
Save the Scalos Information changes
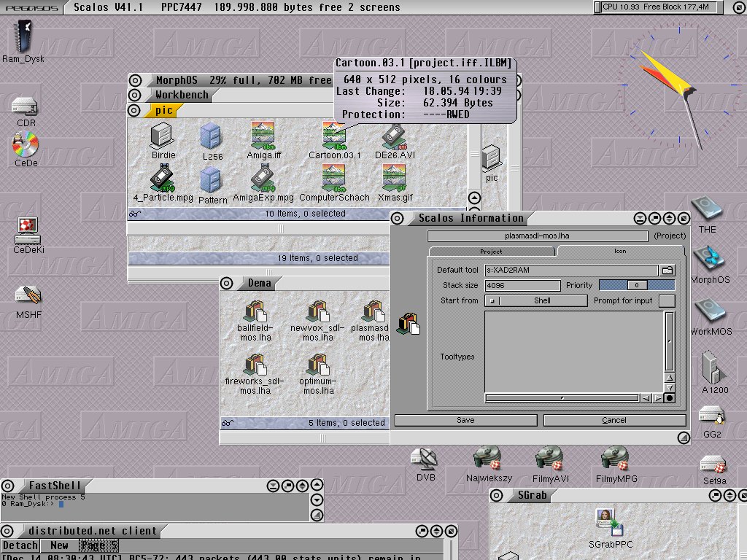466,420
